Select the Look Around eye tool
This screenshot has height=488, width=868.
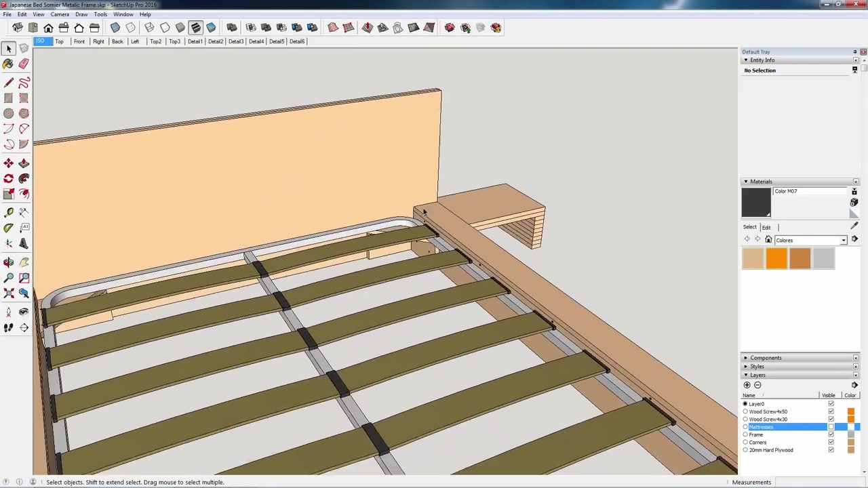[24, 312]
